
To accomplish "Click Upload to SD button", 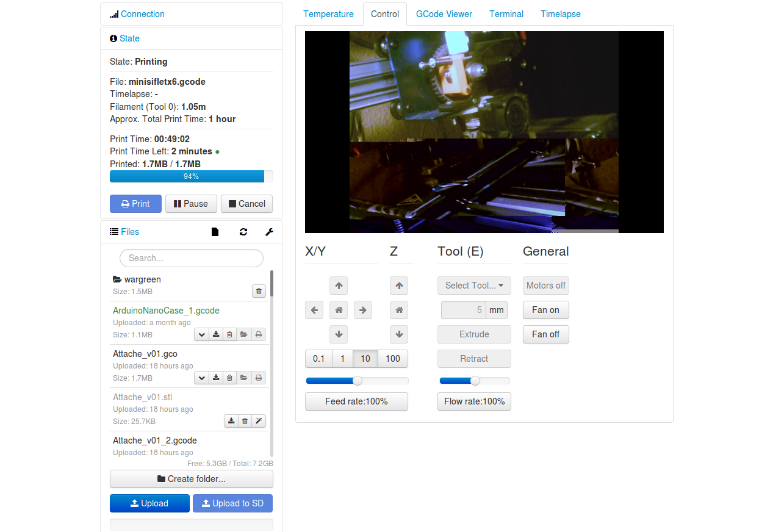I will click(x=232, y=503).
